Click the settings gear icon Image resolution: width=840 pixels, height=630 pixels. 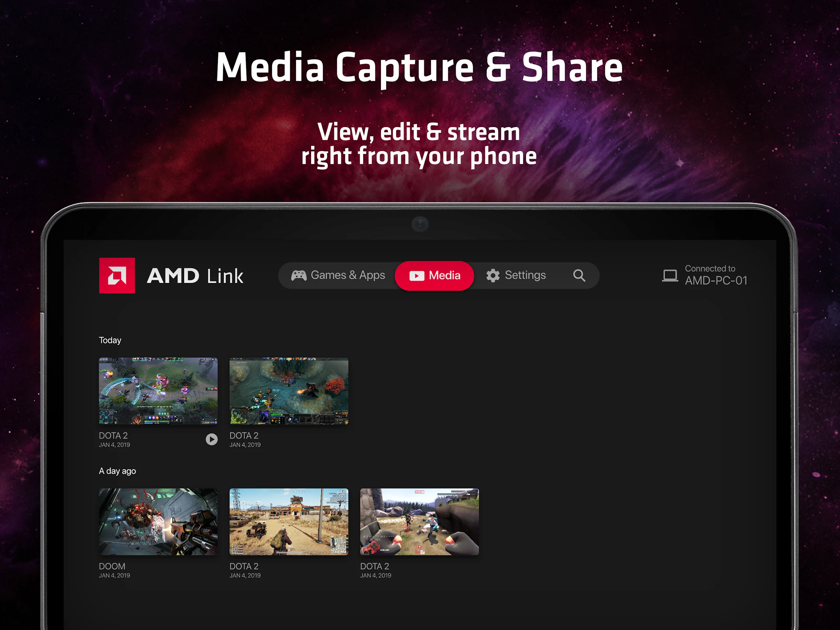493,275
